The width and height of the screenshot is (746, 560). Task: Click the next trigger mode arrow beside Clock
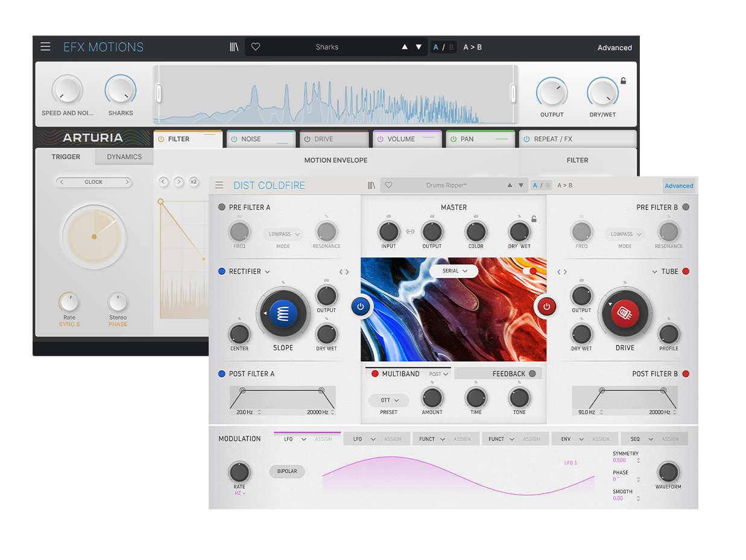coord(127,182)
